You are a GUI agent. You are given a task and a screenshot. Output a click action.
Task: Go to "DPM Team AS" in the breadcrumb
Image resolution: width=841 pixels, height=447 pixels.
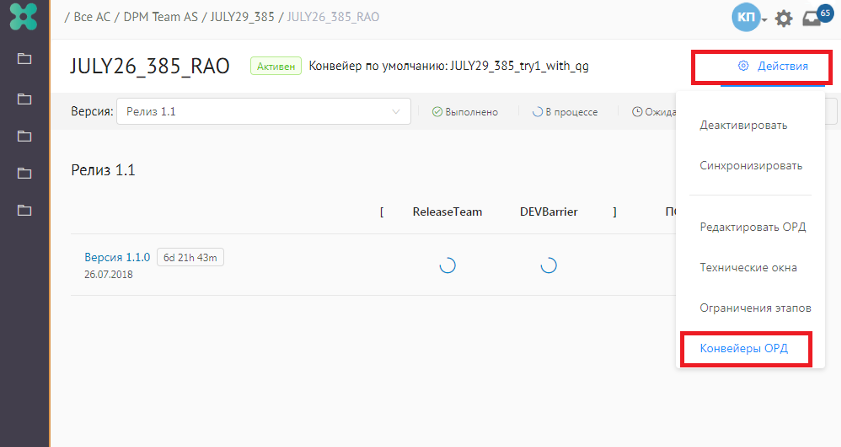[161, 18]
